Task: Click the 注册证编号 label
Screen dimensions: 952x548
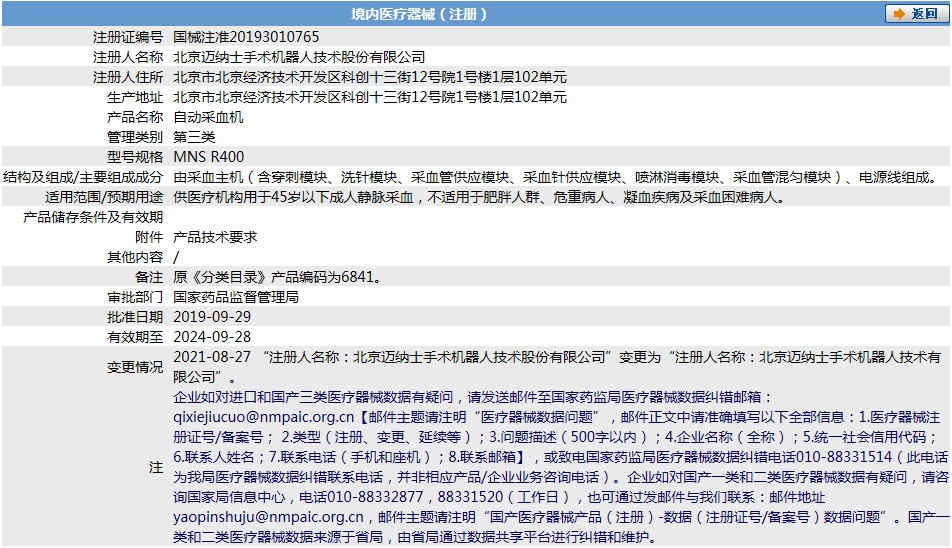Action: (x=128, y=37)
